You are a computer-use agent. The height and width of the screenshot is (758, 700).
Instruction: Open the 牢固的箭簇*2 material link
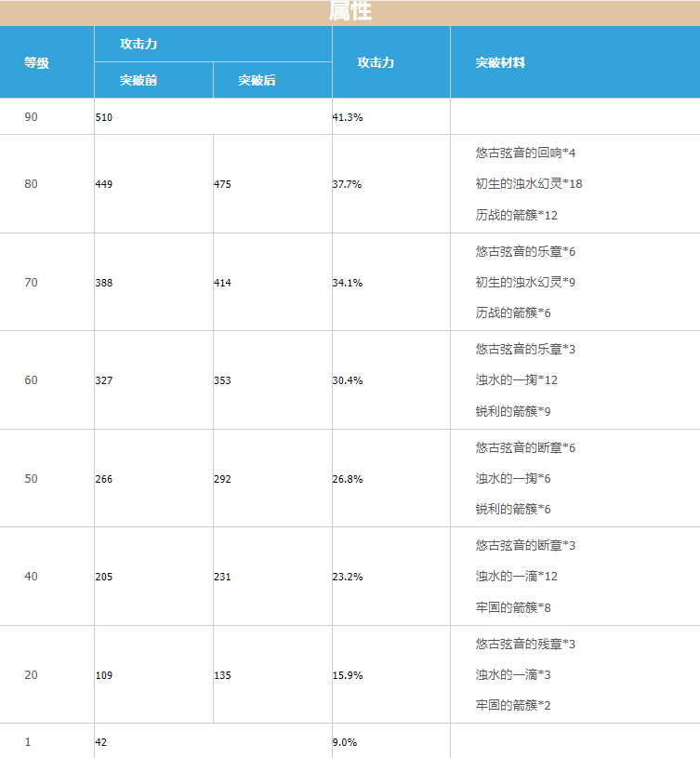[513, 705]
